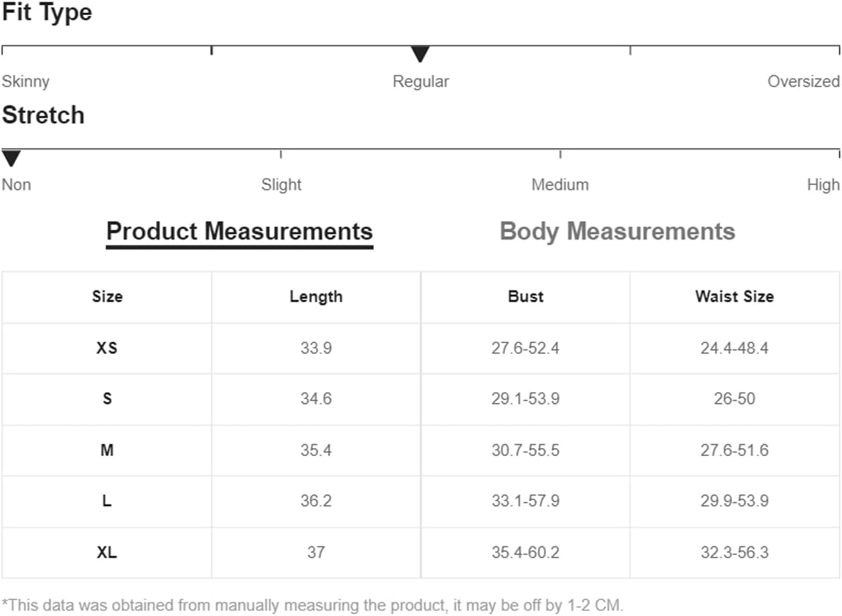Click the manual measurement disclaimer note
This screenshot has width=842, height=616.
click(312, 605)
